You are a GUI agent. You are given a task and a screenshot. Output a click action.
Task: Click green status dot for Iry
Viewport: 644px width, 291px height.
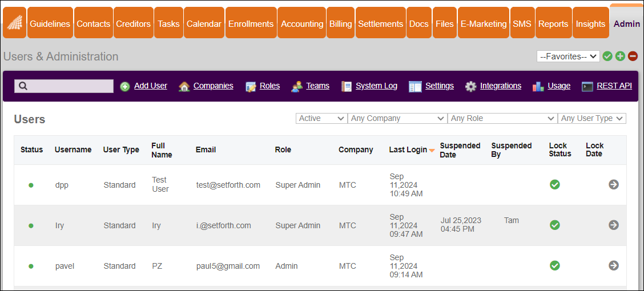pos(31,226)
